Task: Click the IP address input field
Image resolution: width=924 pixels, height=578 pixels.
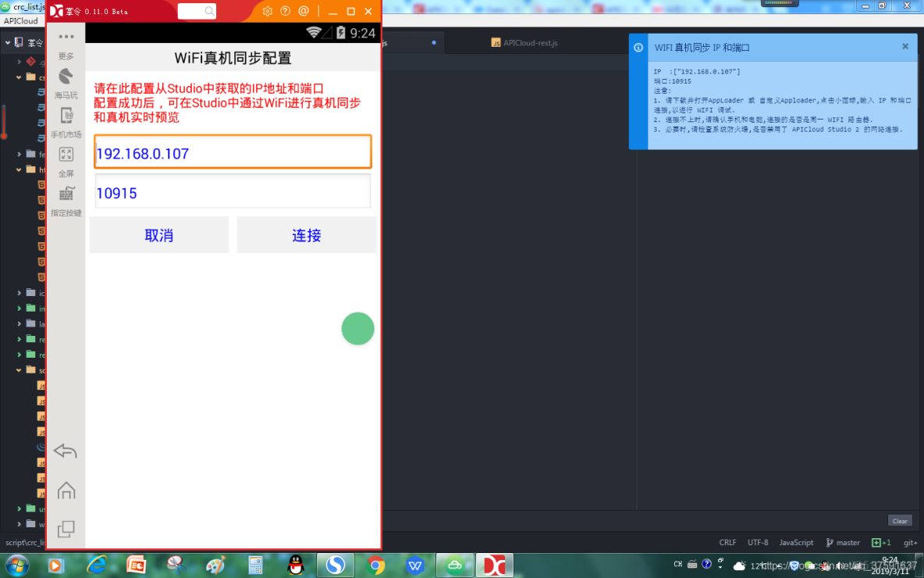Action: point(233,152)
